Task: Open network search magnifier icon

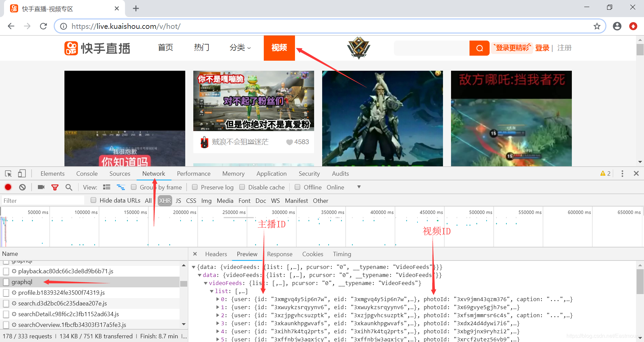Action: [x=69, y=187]
